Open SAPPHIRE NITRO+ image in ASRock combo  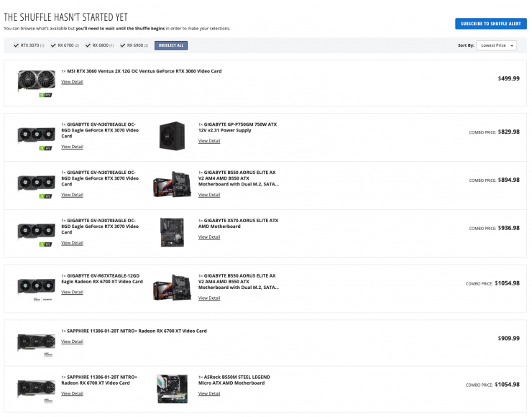(x=36, y=390)
